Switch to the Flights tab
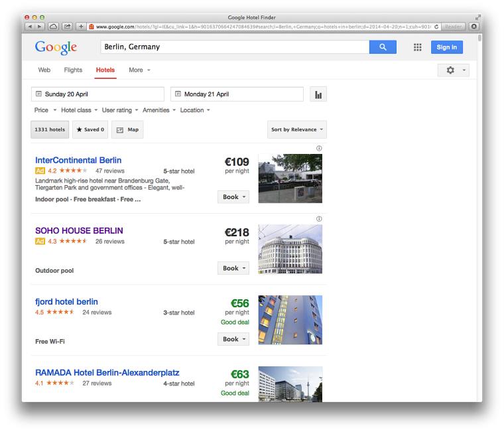 [73, 70]
